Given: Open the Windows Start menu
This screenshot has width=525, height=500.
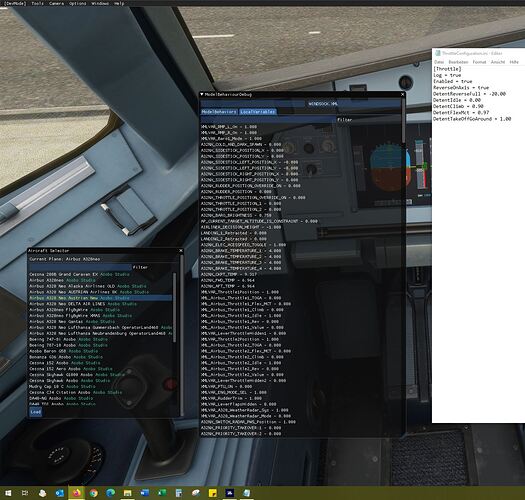Looking at the screenshot, I should [8, 493].
